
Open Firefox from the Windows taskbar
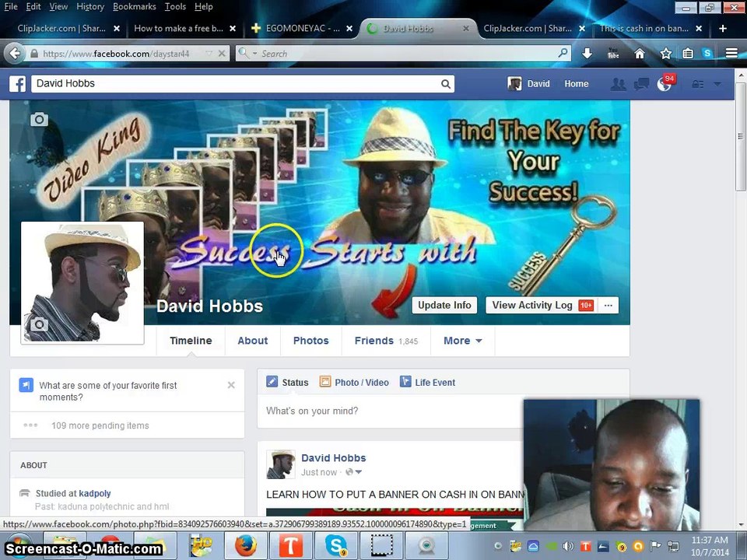click(246, 546)
